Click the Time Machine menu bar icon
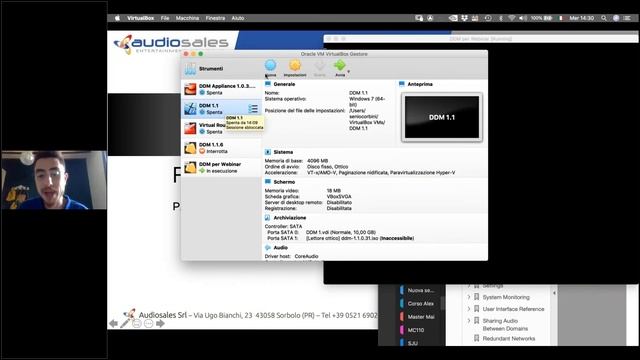 tap(488, 18)
